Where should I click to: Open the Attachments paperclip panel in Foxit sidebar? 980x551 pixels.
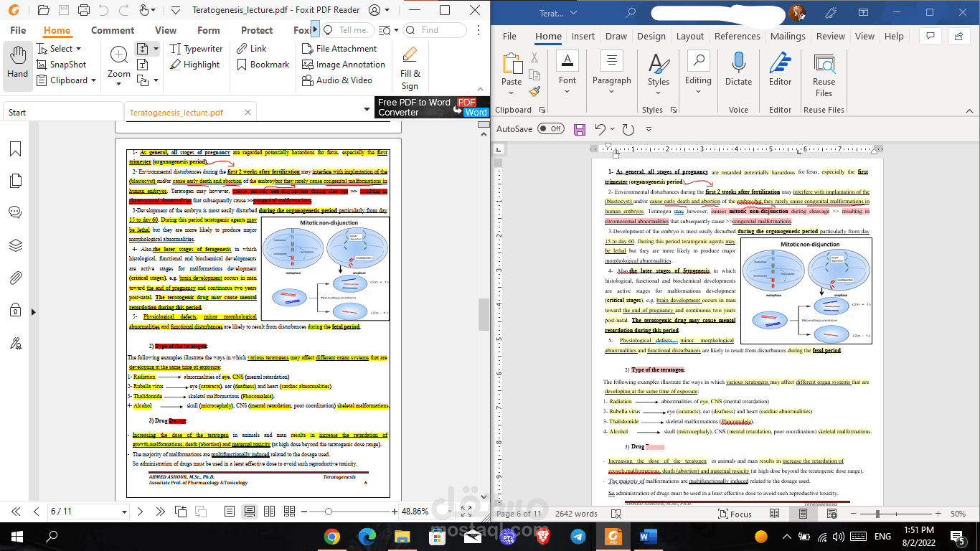(15, 278)
